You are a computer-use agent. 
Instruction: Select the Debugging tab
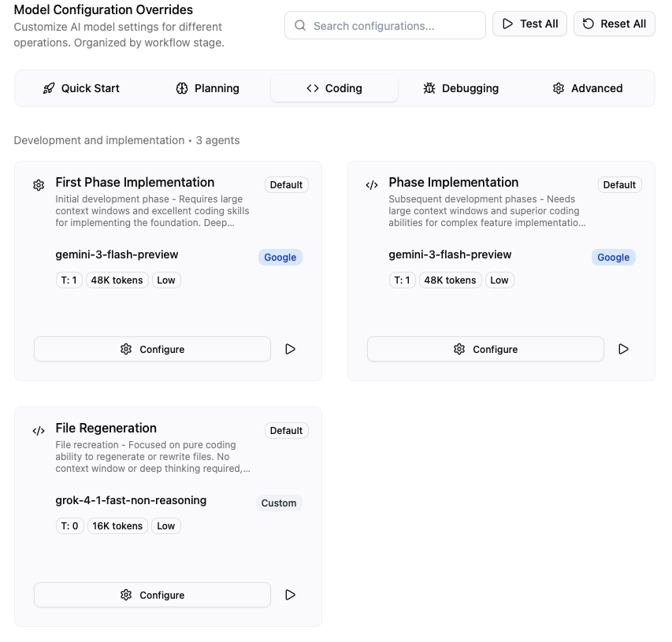[461, 88]
